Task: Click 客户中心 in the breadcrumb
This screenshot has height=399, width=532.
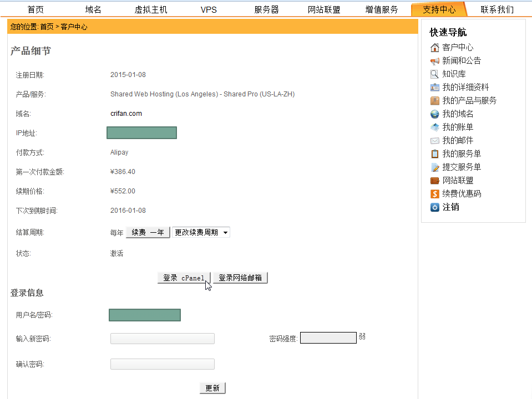Action: pos(74,27)
